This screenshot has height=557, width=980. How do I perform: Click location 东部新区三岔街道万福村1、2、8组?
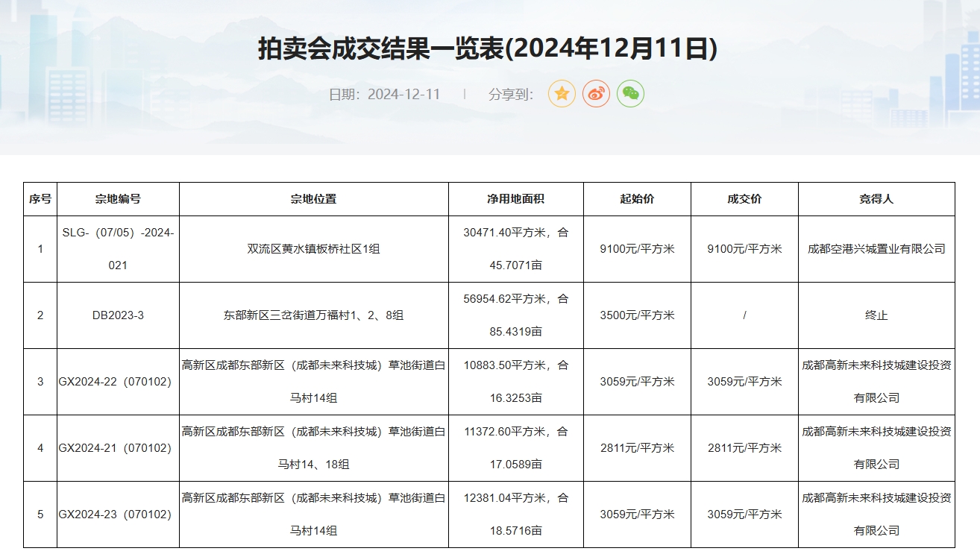coord(313,315)
